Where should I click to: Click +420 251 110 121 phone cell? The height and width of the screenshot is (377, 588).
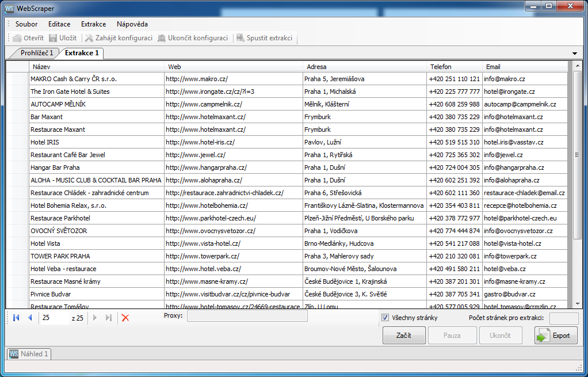(454, 79)
